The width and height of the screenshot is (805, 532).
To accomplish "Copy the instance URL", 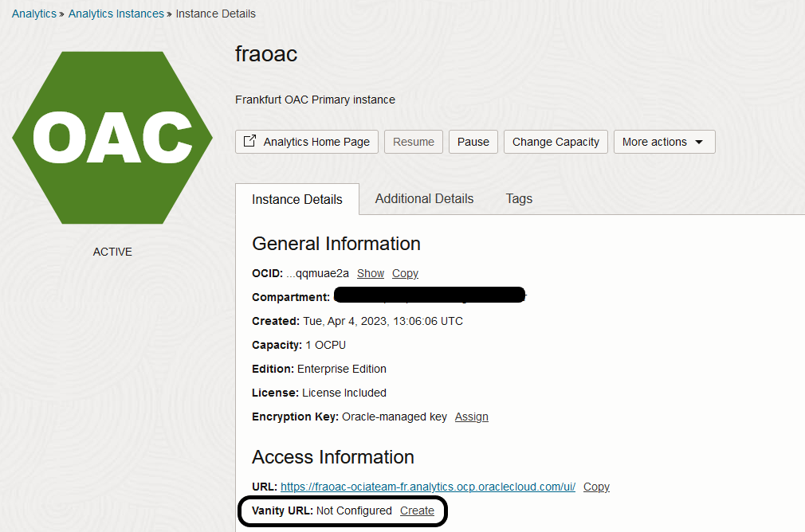I will click(x=596, y=487).
